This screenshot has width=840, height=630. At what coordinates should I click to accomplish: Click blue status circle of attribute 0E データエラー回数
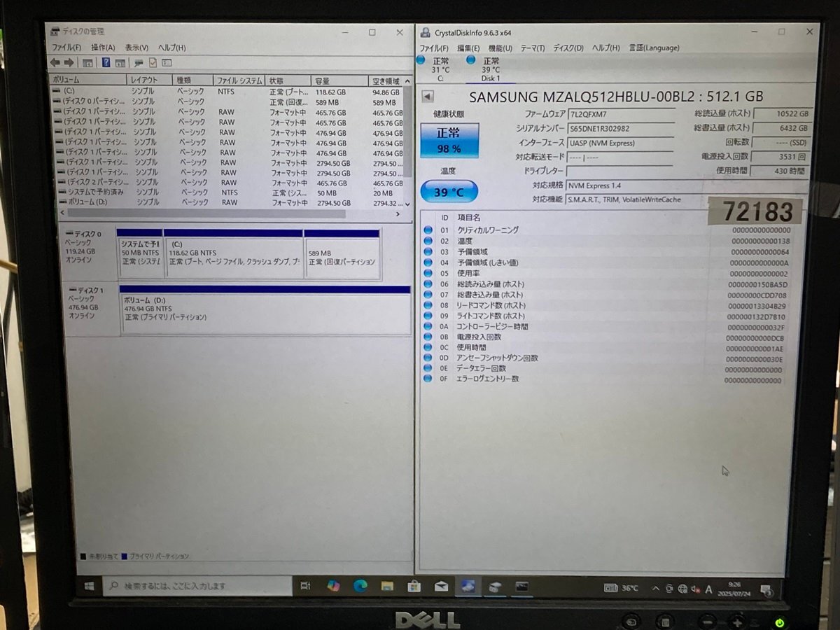pos(428,368)
